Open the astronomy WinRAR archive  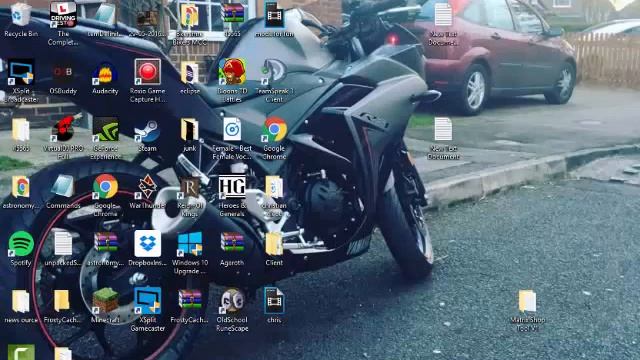(105, 244)
